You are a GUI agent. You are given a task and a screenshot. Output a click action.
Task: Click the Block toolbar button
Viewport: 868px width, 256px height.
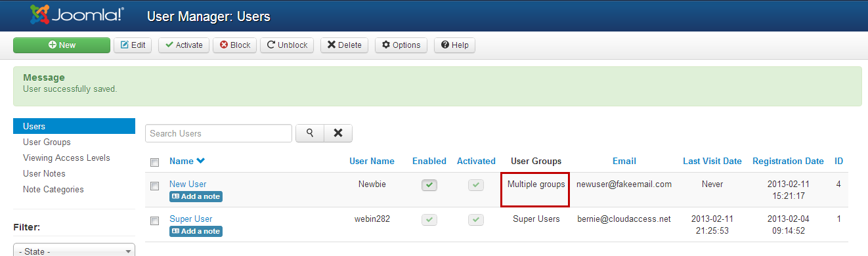235,45
